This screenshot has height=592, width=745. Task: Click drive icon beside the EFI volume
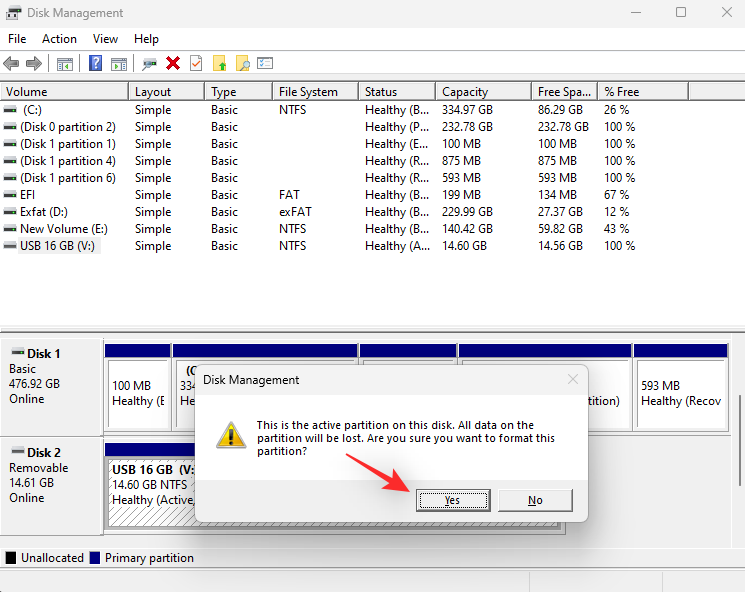pos(10,195)
